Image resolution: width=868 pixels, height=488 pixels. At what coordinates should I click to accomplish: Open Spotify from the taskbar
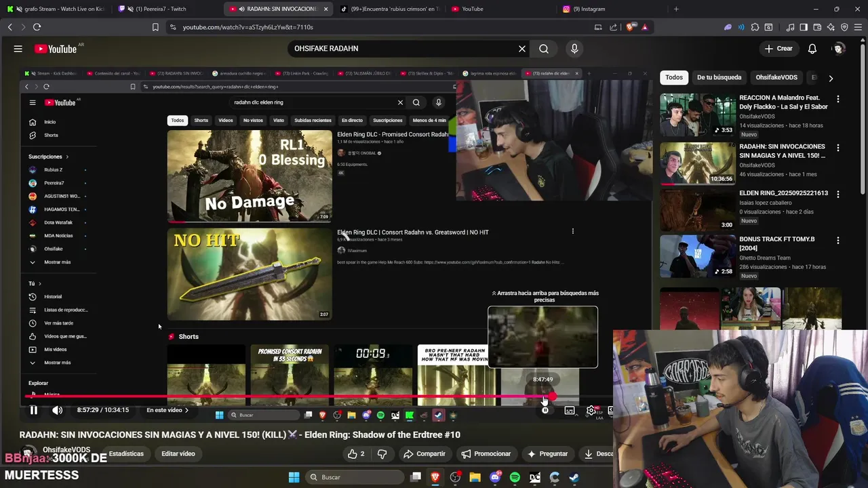click(x=515, y=477)
